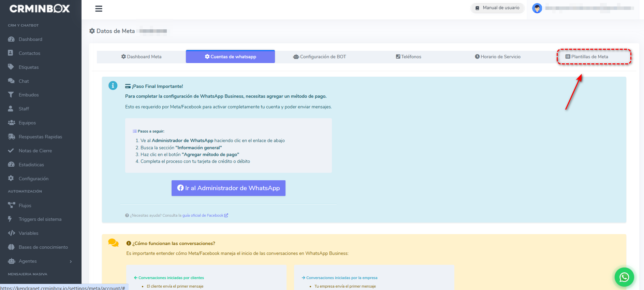Click the blue info circle icon
This screenshot has height=290, width=644.
pos(113,86)
